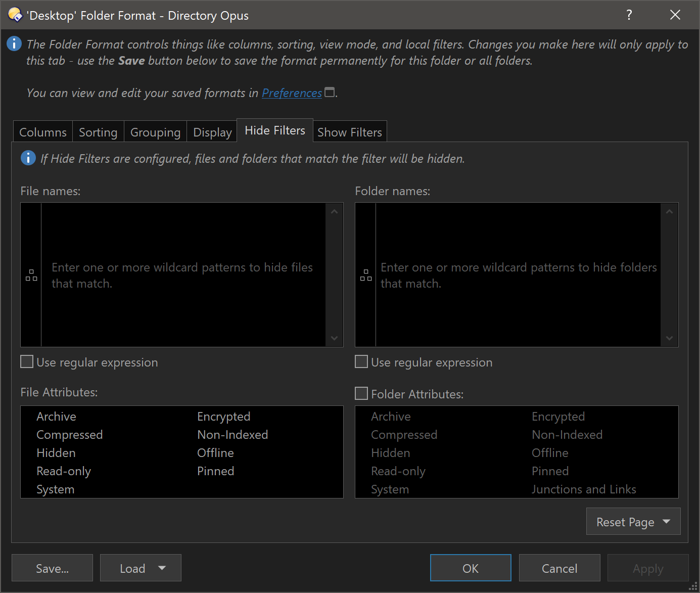The width and height of the screenshot is (700, 593).
Task: Select the Hide Filters tab
Action: tap(275, 130)
